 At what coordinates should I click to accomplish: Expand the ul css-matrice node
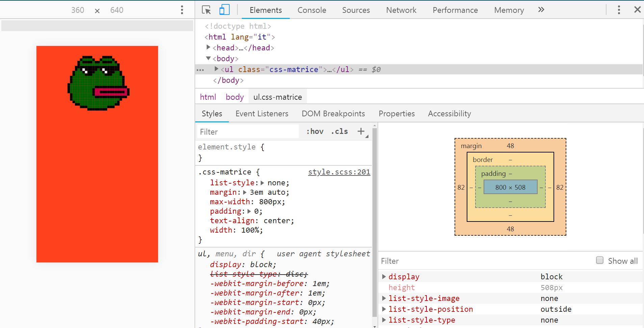click(x=216, y=69)
